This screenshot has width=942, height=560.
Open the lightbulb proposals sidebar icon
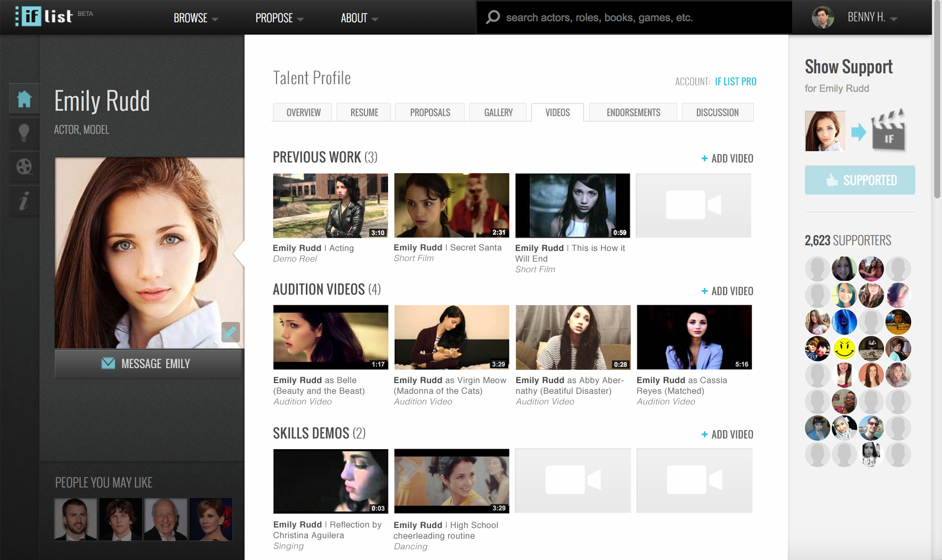click(25, 133)
